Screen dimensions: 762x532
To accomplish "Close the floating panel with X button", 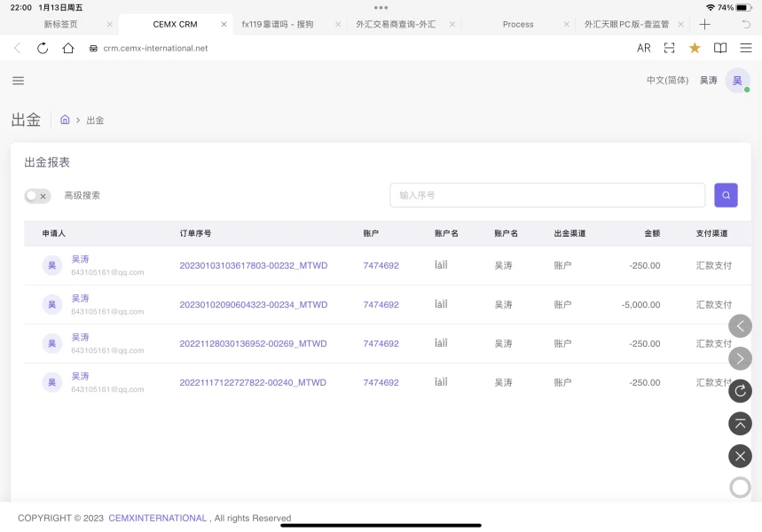I will coord(740,456).
